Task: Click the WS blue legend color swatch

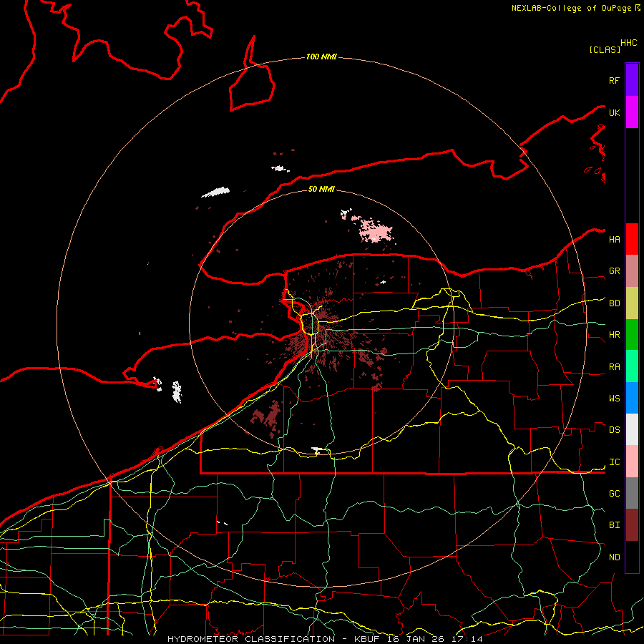Action: tap(632, 398)
